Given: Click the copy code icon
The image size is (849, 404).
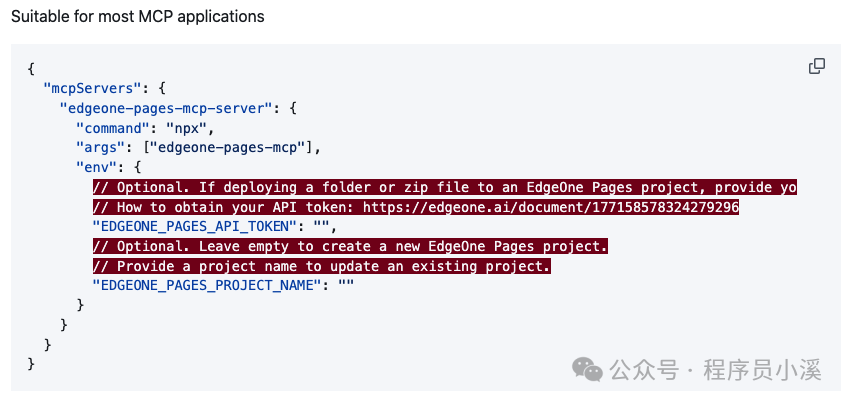Looking at the screenshot, I should (x=816, y=66).
